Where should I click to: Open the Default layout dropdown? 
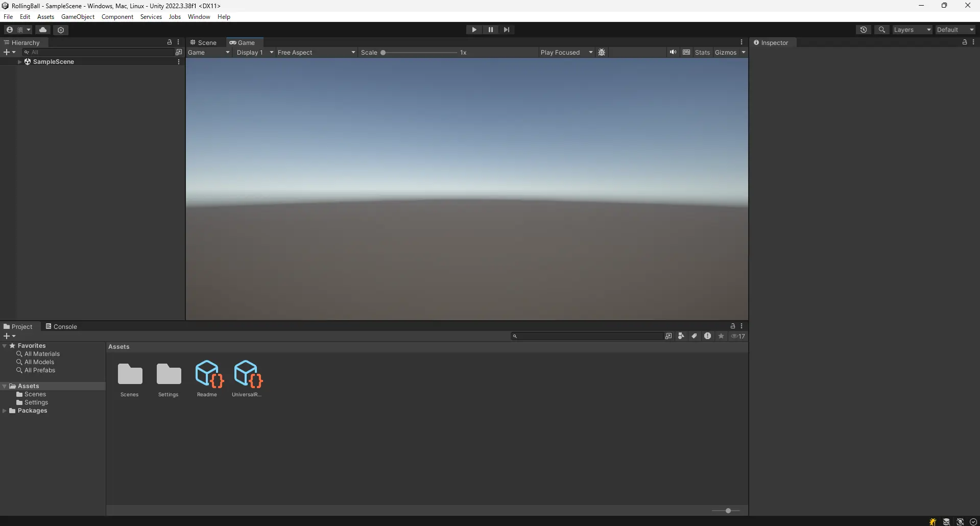pos(954,30)
